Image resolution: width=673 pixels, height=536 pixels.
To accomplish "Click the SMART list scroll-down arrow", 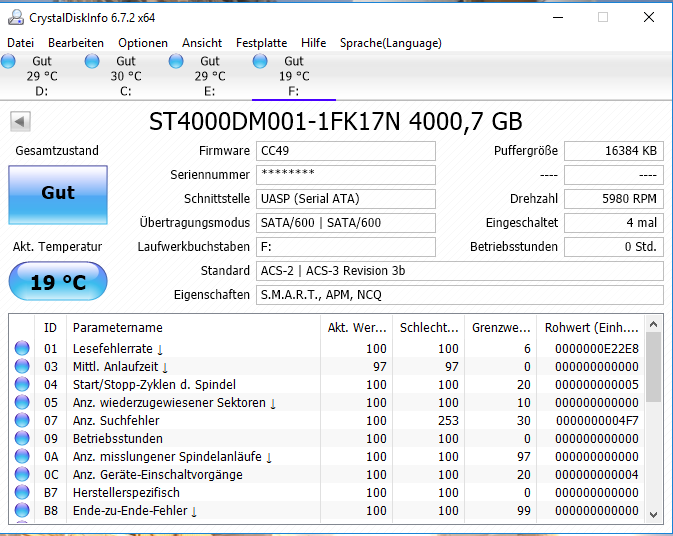I will point(654,515).
